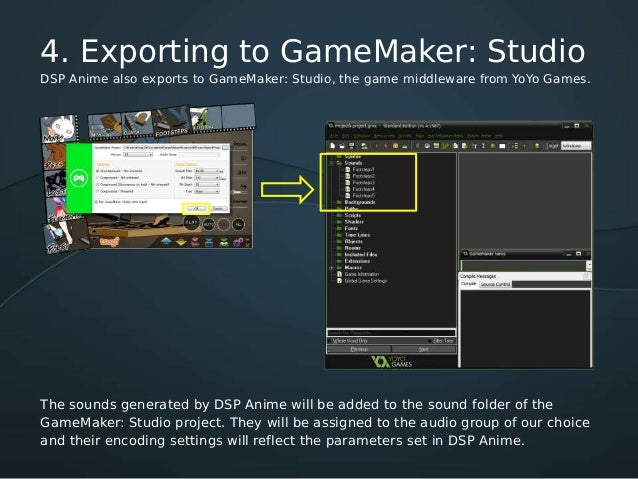
Task: Select Uncompressed - Not streamed radio button
Action: pyautogui.click(x=97, y=171)
